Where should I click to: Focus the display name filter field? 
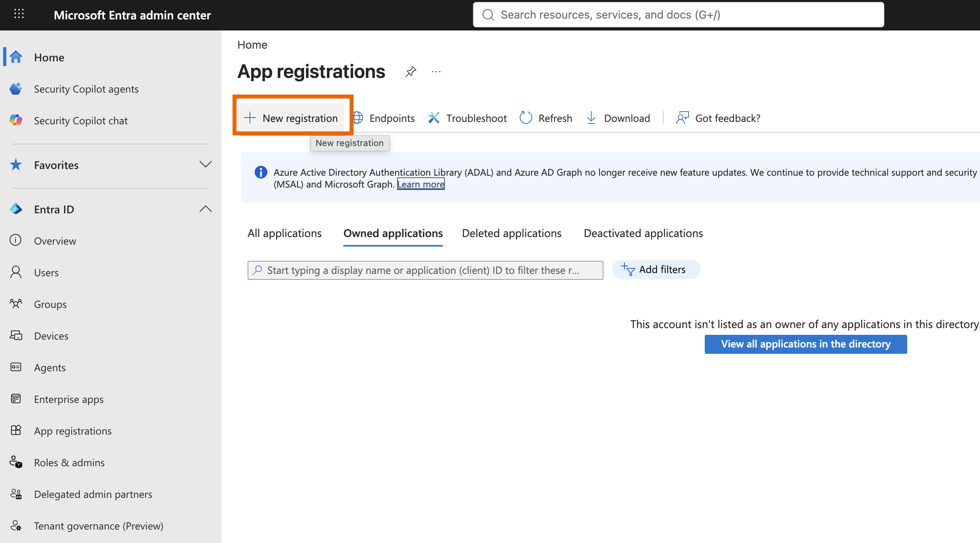(x=426, y=270)
